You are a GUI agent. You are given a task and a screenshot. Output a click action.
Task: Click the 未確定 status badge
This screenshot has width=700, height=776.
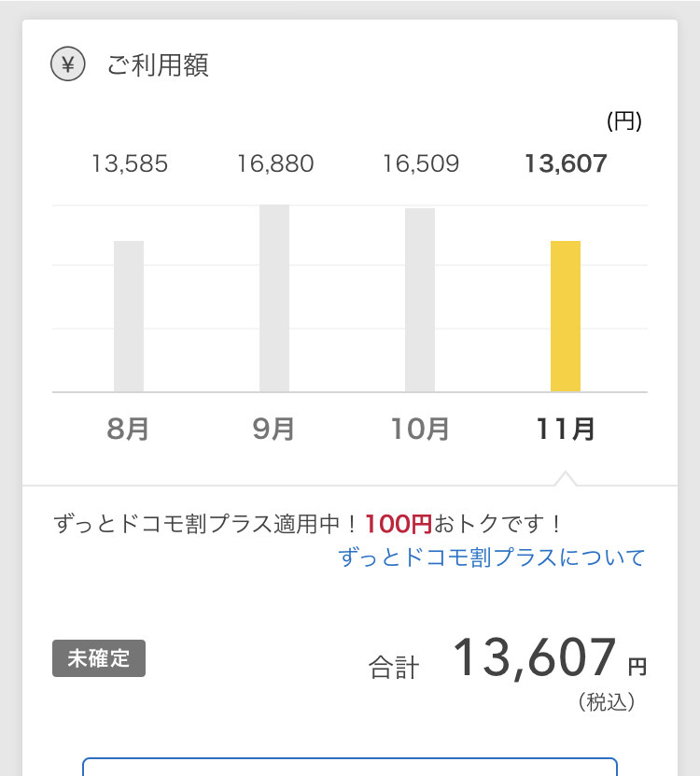pos(99,658)
